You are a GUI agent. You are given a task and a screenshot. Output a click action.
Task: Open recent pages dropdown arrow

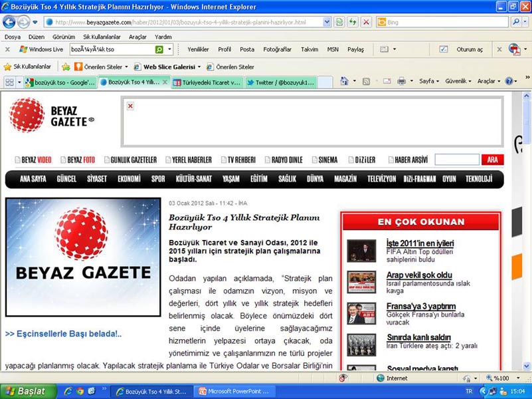pos(35,23)
